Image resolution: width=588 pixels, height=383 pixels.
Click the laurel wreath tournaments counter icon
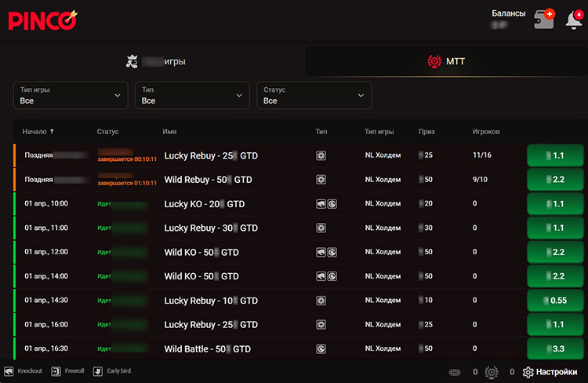pos(492,372)
